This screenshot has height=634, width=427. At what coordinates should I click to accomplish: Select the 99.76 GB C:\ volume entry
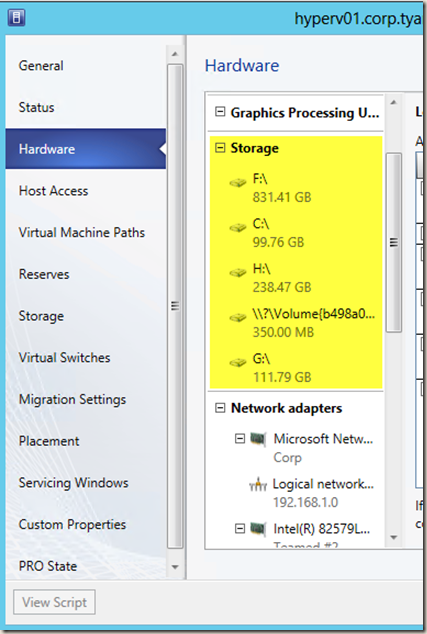point(296,233)
